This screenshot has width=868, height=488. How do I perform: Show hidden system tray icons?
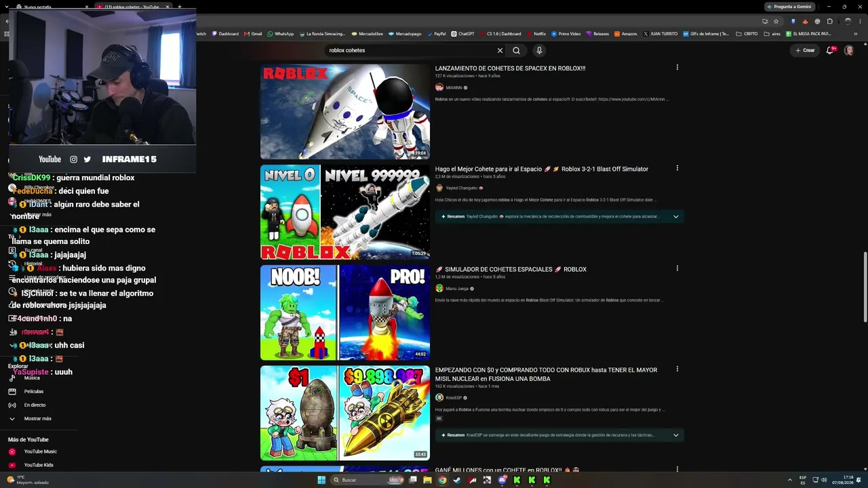(x=790, y=480)
